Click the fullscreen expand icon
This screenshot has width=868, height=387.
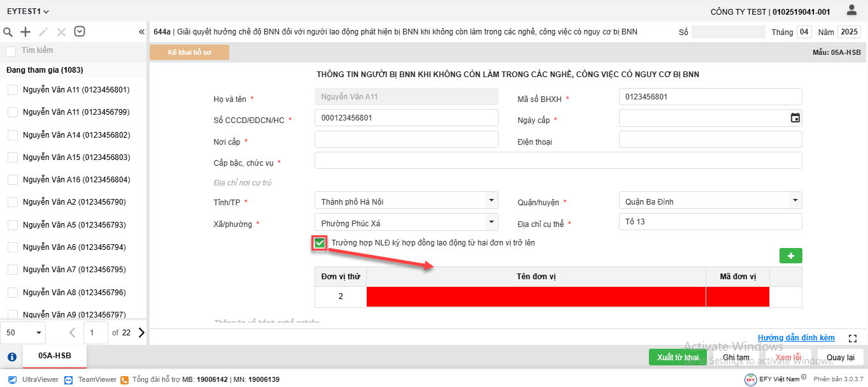coord(853,338)
